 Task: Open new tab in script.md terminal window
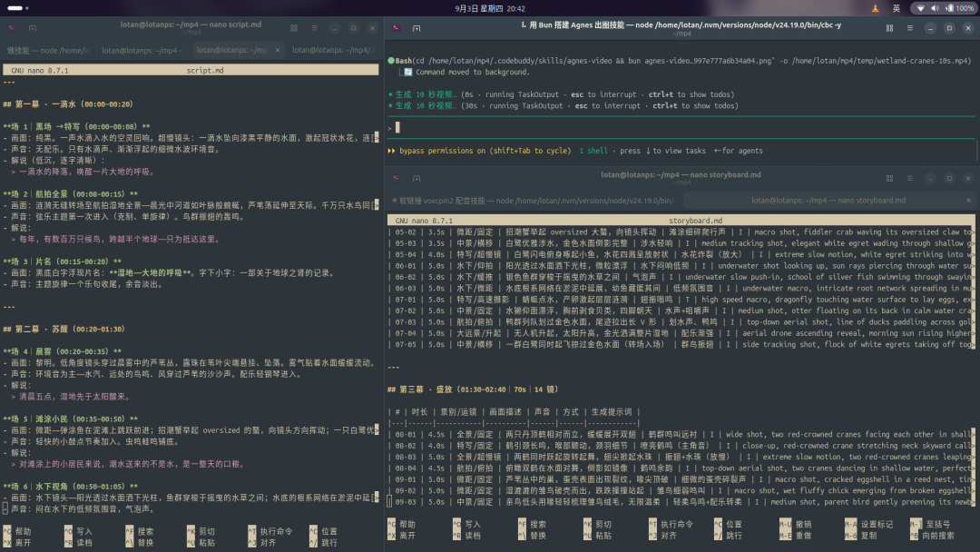[33, 28]
